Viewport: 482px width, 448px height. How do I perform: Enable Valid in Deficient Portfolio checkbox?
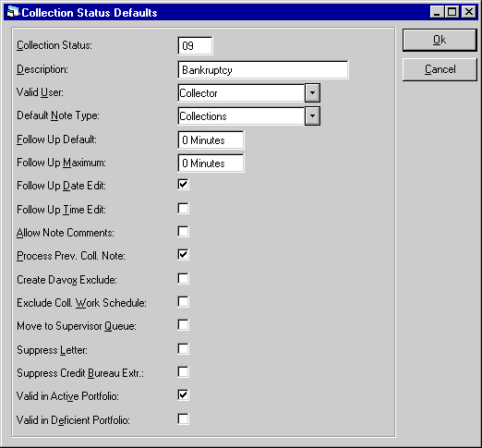[183, 419]
